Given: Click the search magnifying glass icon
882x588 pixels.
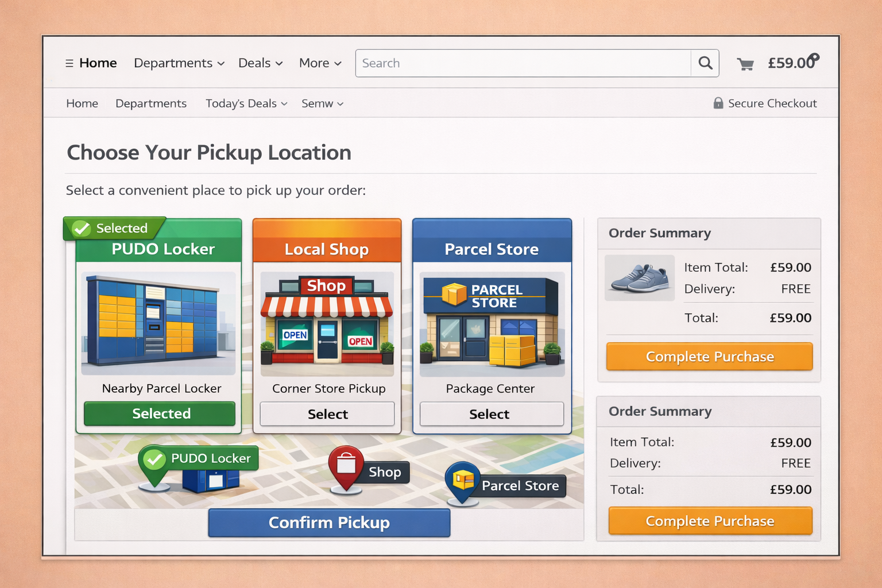Looking at the screenshot, I should [705, 63].
